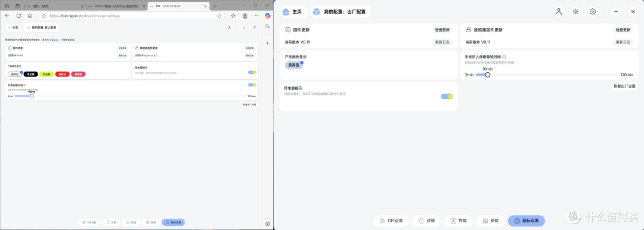Screen dimensions: 644x230
Task: Click the light theme sun icon in desktop app
Action: point(576,11)
